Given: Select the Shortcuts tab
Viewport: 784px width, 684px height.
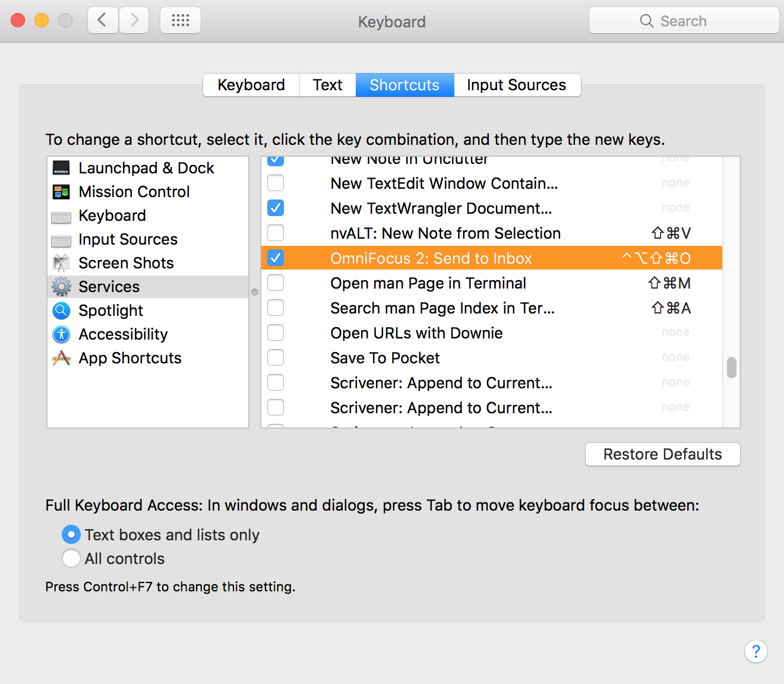Looking at the screenshot, I should (405, 85).
